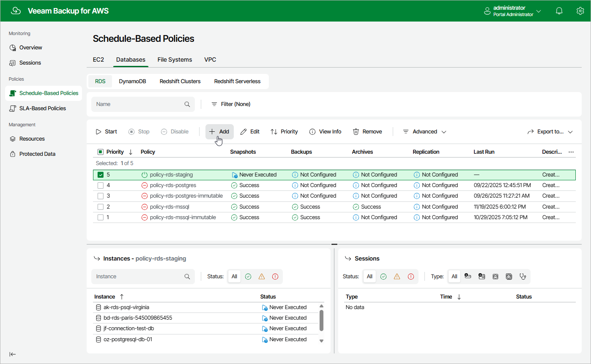Screen dimensions: 591x364
Task: Open the notifications bell
Action: [559, 11]
